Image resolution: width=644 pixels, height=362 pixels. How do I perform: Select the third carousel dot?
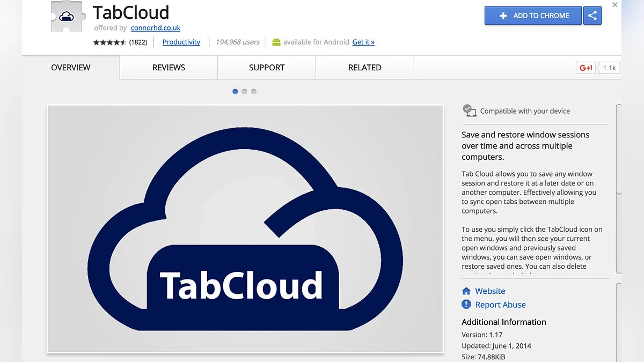coord(253,92)
